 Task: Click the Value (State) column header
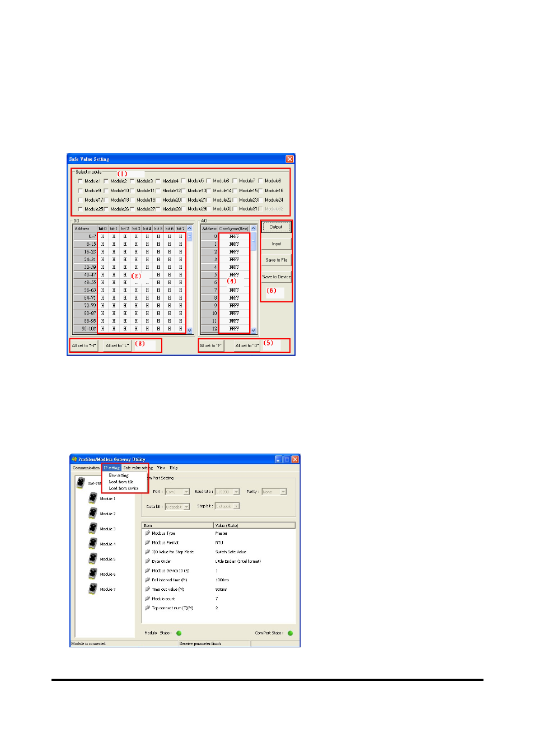(255, 525)
